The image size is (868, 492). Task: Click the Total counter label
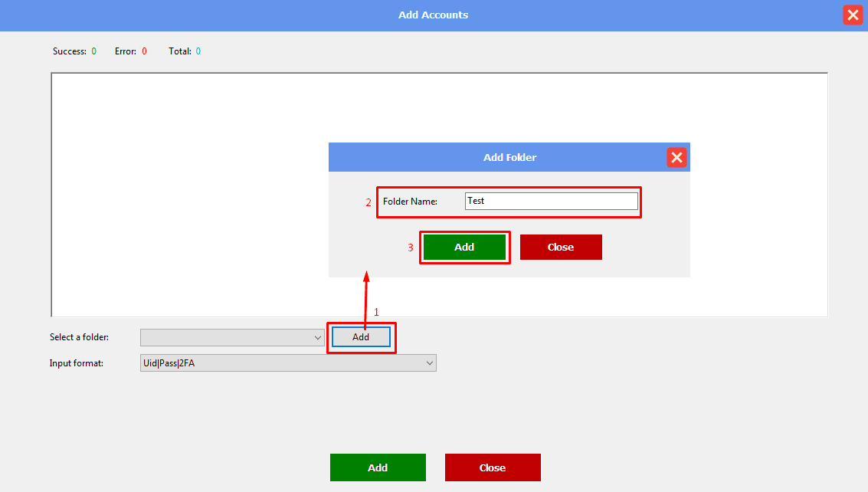(x=179, y=51)
